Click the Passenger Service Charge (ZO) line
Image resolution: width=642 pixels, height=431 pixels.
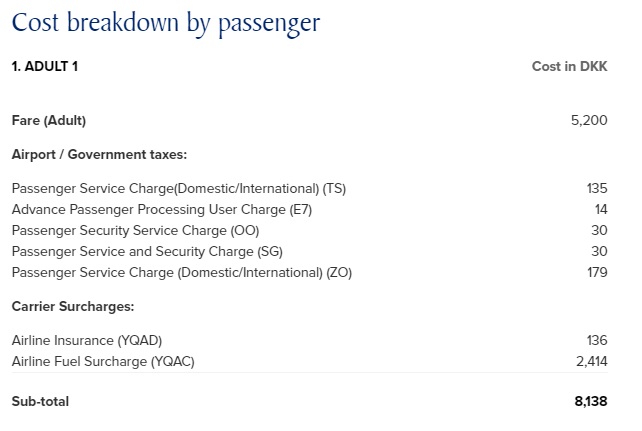pos(182,272)
